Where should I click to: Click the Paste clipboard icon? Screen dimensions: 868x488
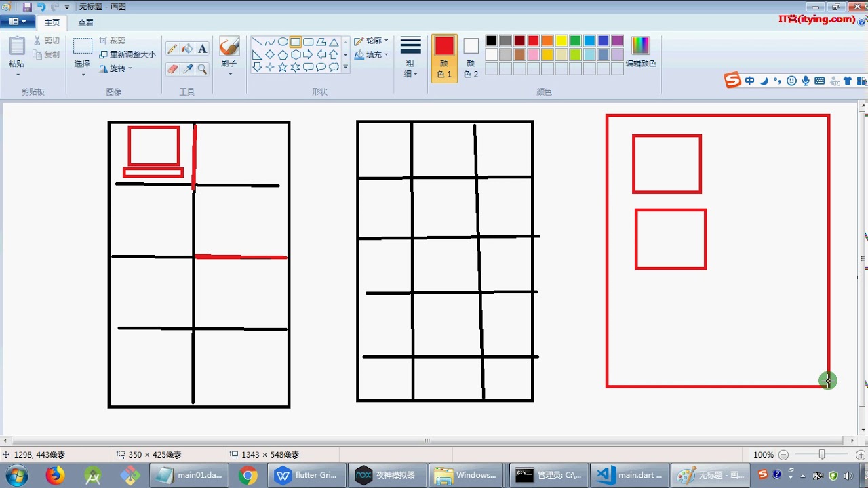tap(17, 46)
